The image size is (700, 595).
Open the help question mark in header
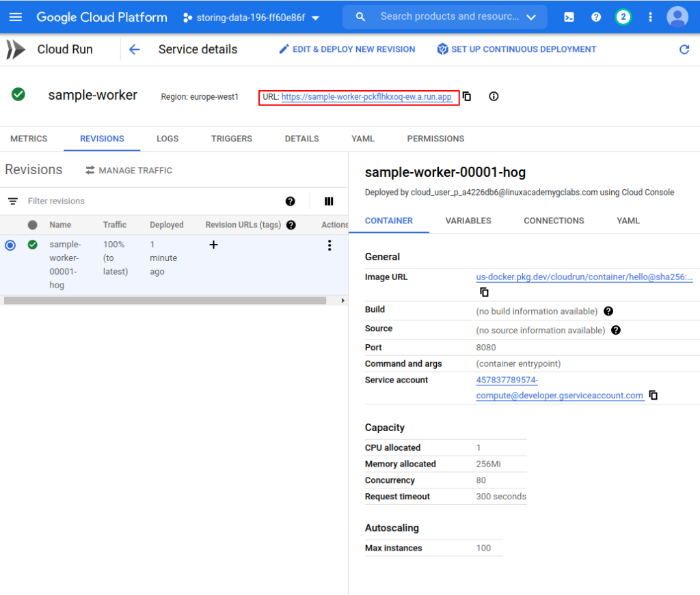596,17
